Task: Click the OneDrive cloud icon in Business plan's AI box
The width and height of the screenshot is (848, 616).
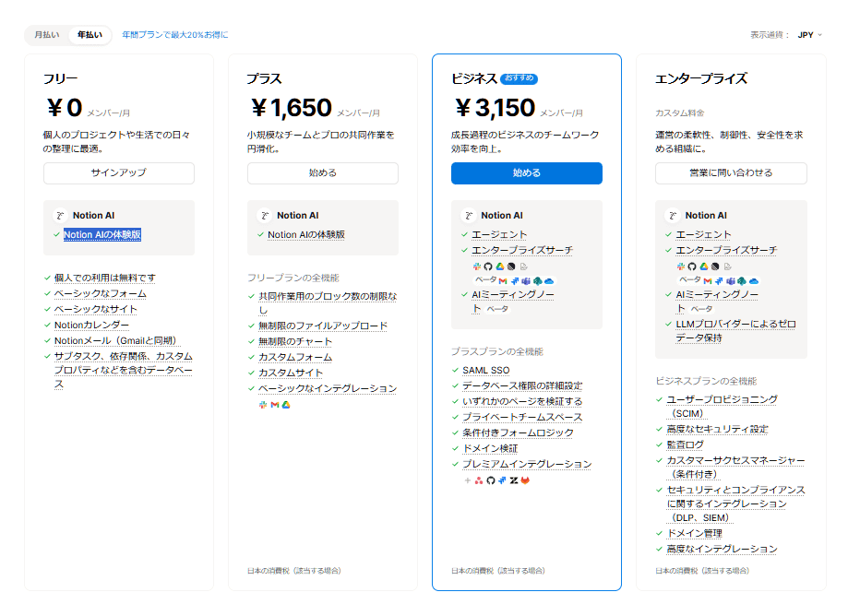Action: coord(549,280)
